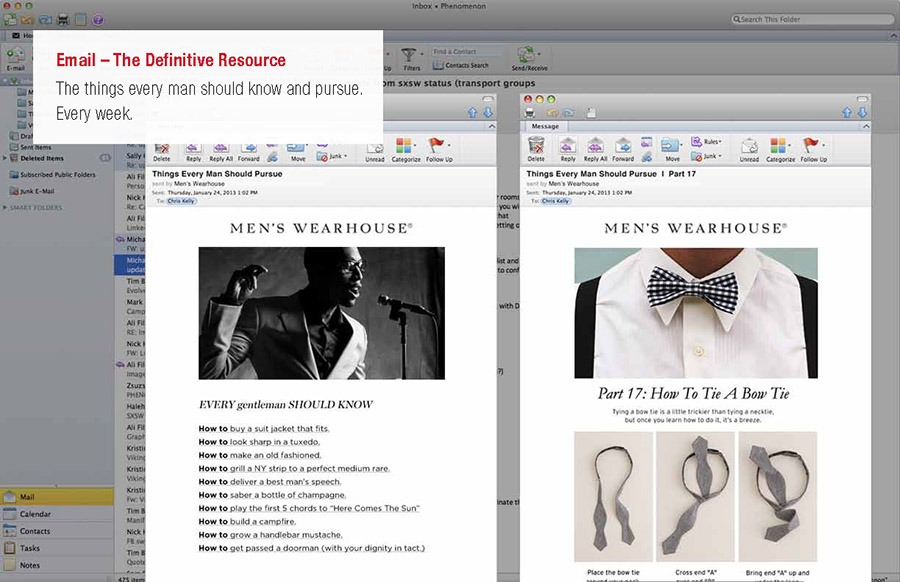Expand the SMART FOLDERS section

(5, 207)
